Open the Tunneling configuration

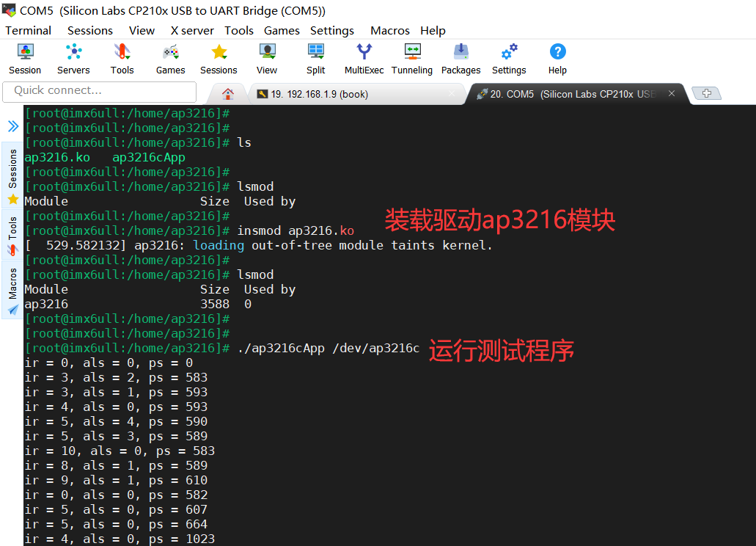[x=411, y=59]
